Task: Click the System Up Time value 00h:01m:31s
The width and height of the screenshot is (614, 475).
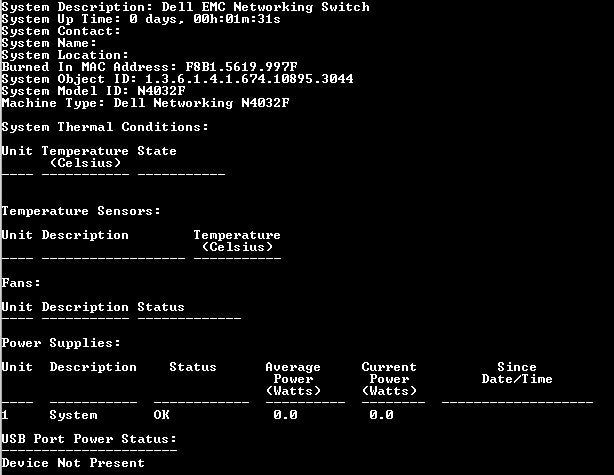Action: [237, 19]
